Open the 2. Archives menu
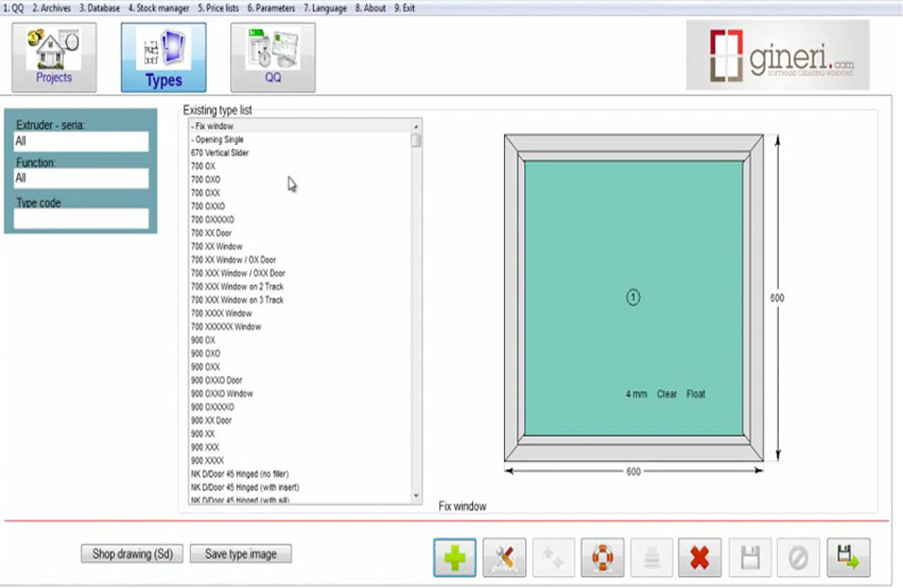 point(51,8)
